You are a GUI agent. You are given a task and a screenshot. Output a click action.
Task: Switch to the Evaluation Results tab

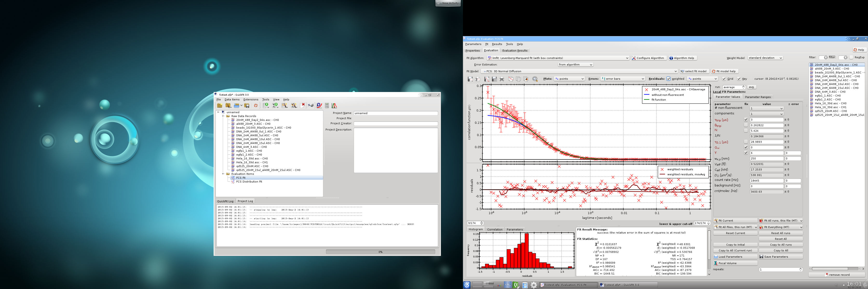click(x=515, y=51)
